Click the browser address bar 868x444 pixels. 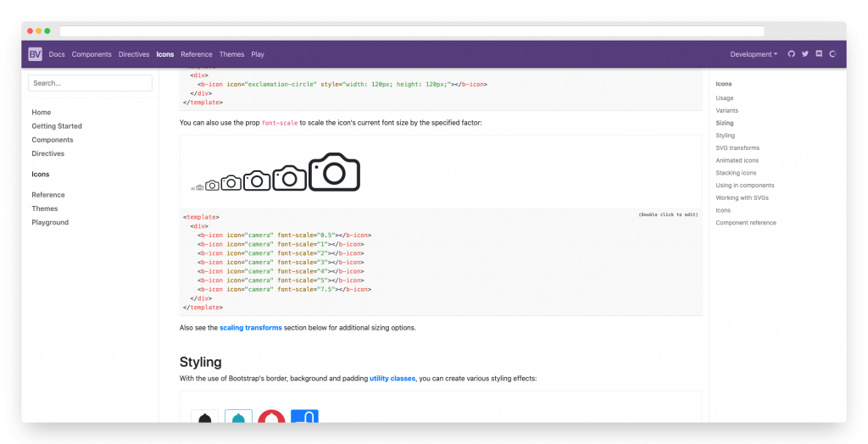click(412, 31)
